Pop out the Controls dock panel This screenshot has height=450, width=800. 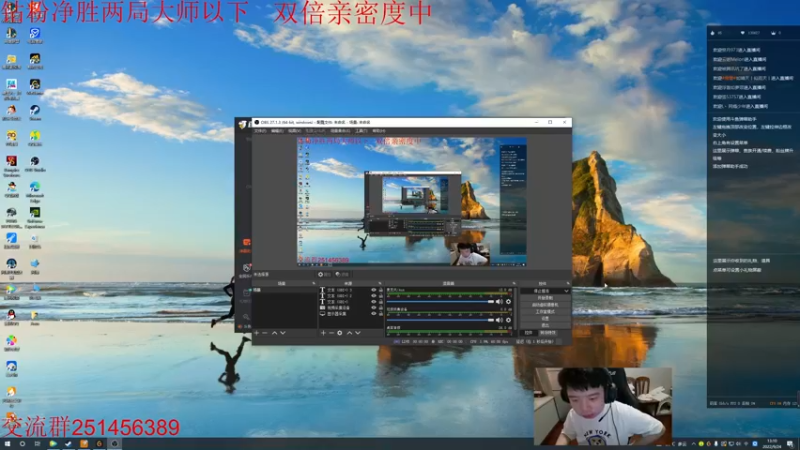[x=568, y=284]
